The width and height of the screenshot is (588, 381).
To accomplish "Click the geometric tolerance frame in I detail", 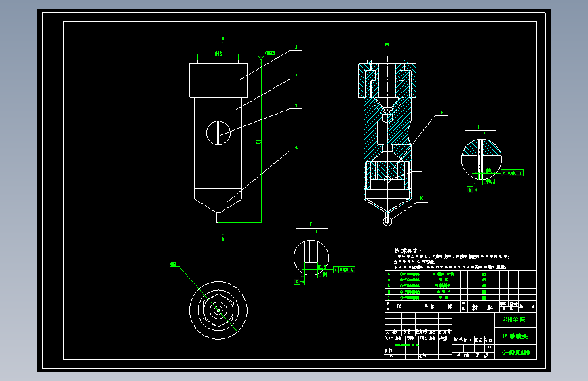I will 512,173.
